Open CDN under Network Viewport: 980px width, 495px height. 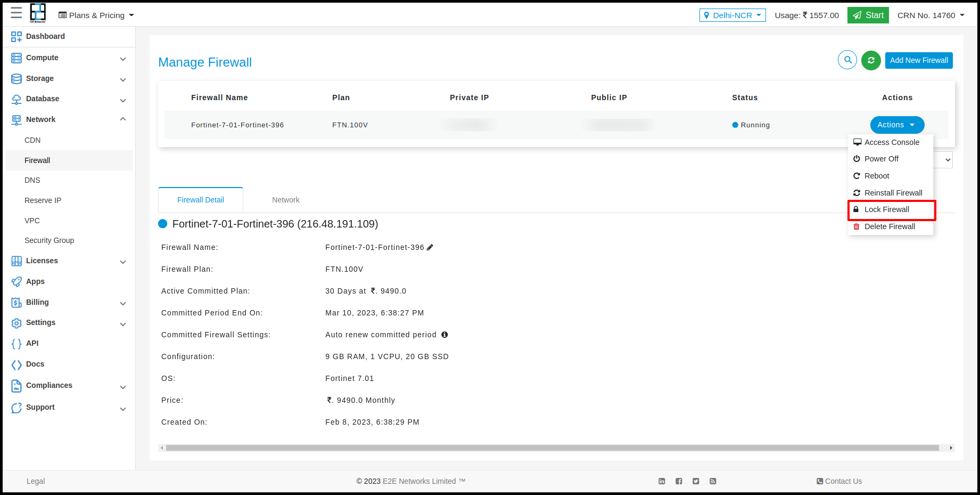pos(32,140)
